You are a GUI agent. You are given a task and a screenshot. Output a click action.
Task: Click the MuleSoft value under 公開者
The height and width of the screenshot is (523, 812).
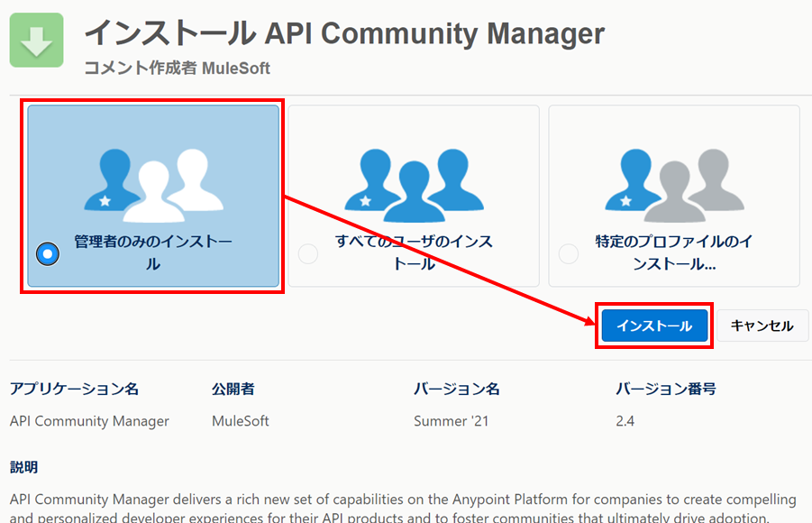240,421
